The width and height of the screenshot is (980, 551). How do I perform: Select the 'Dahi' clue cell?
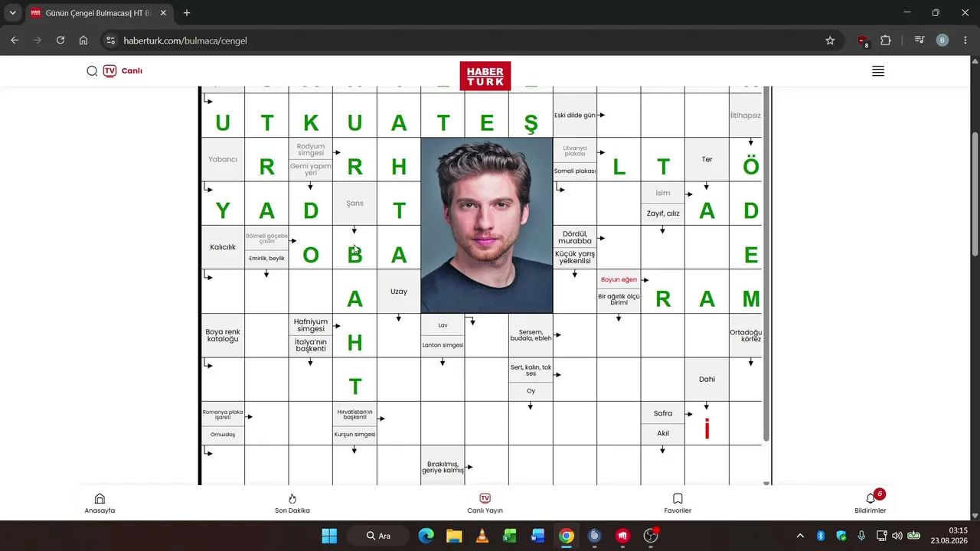coord(707,380)
